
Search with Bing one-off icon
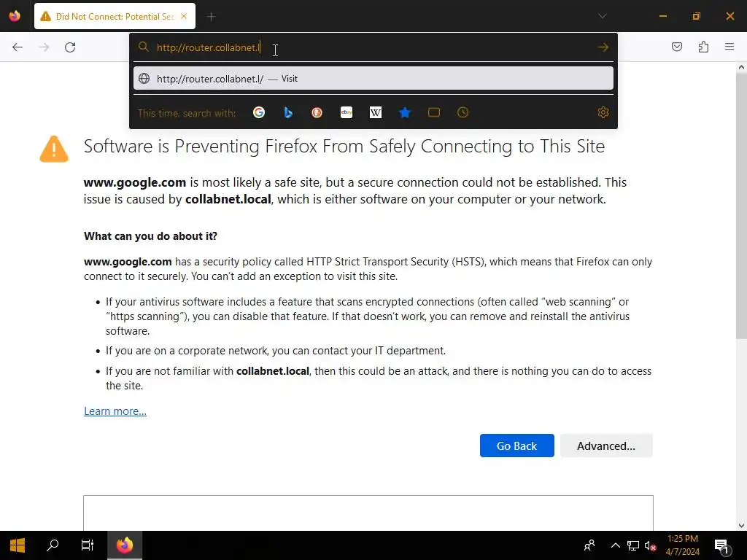tap(287, 112)
